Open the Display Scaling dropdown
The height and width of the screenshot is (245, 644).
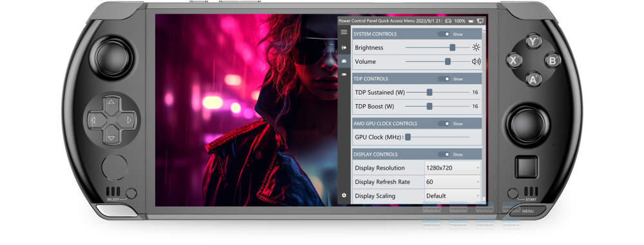pyautogui.click(x=453, y=195)
